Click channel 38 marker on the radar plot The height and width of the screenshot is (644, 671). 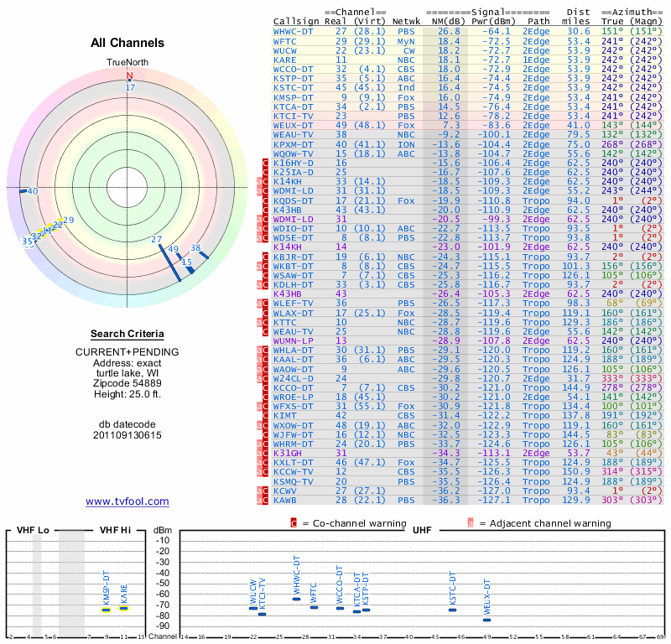point(195,248)
